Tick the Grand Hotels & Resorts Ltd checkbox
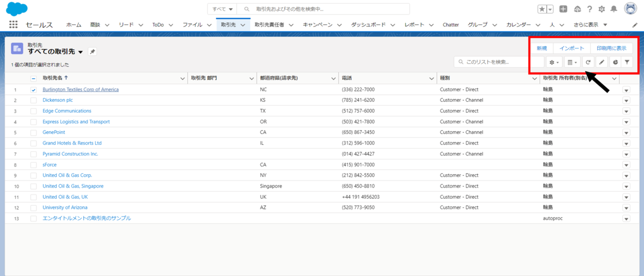 coord(33,143)
